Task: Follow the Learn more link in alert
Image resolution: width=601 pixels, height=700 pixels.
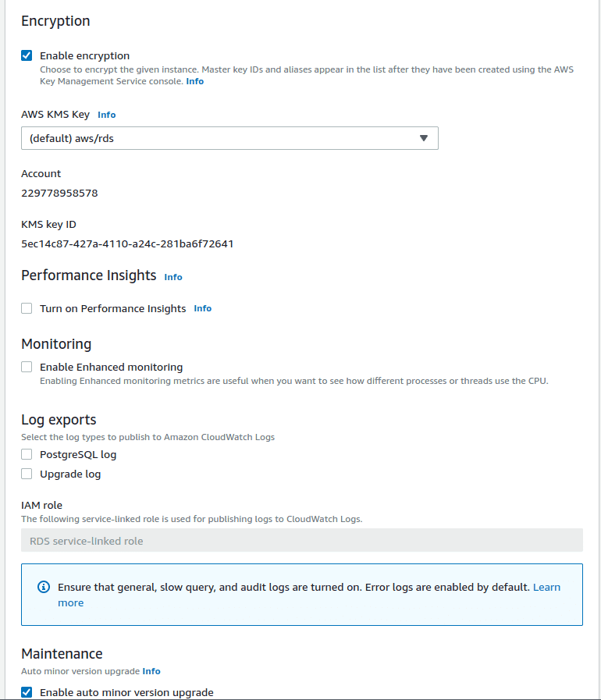Action: [546, 587]
